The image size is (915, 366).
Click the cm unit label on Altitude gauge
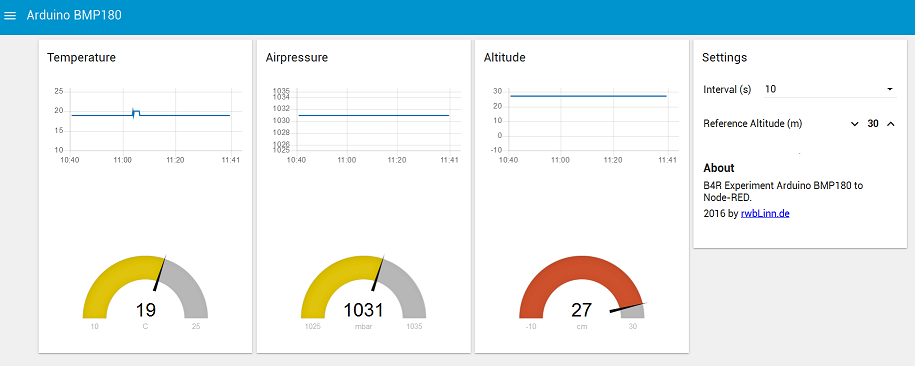coord(582,327)
